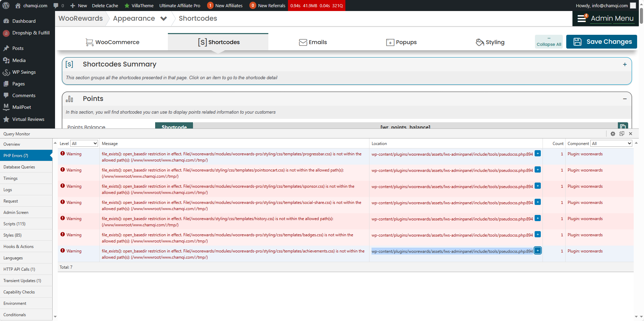Screen dimensions: 644x321
Task: Open Overview in Query Monitor
Action: [x=26, y=144]
